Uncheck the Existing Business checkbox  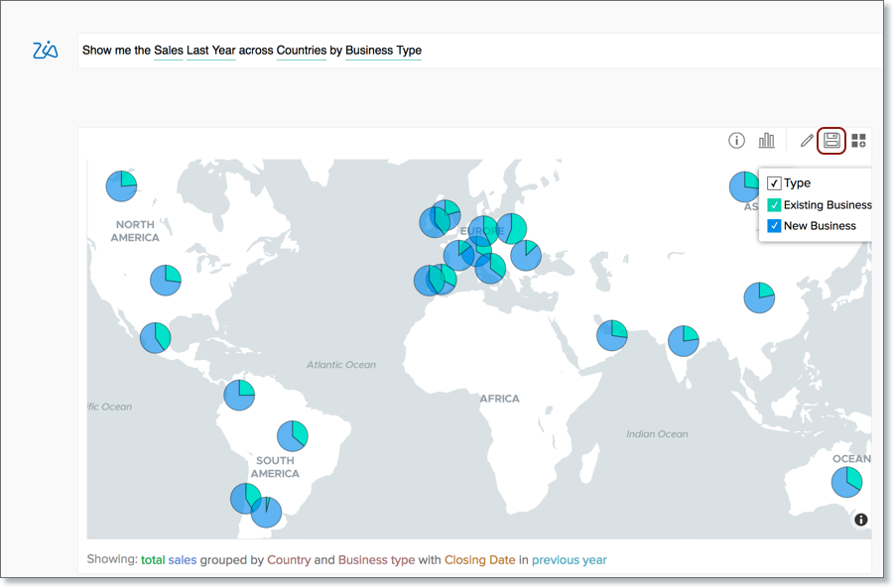click(775, 205)
